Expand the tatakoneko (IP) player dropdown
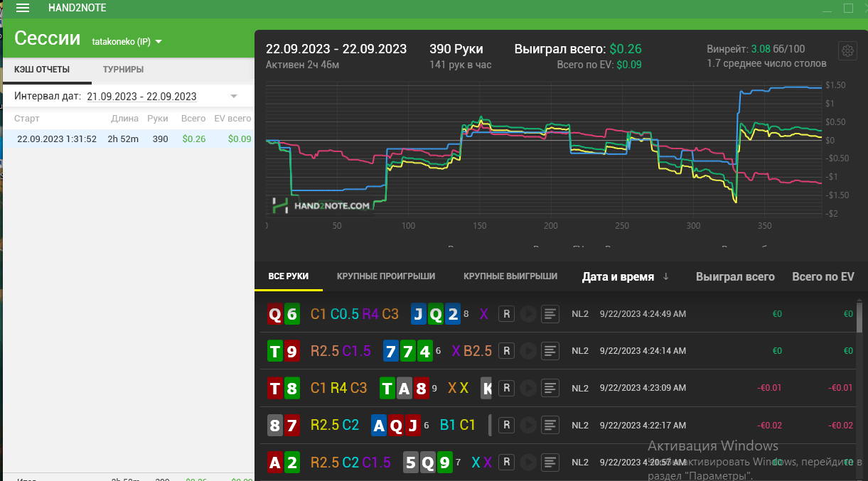Screen dimensions: 868x481 pos(127,41)
